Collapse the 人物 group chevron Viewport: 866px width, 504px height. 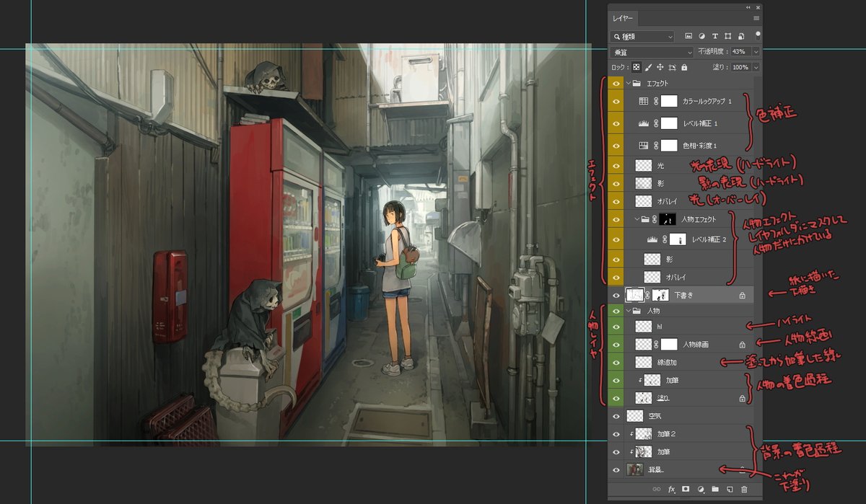click(628, 311)
